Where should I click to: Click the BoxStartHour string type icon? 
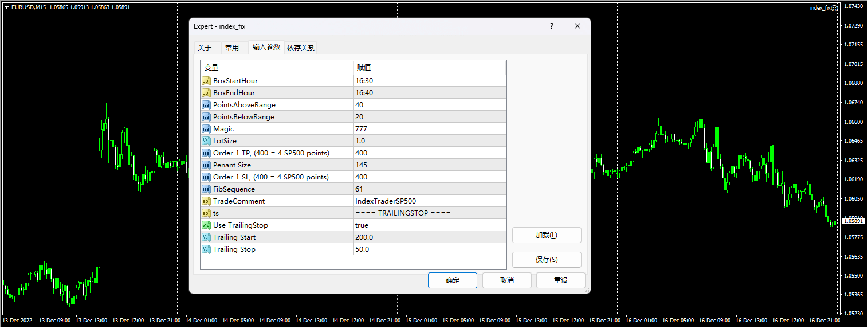pos(206,81)
